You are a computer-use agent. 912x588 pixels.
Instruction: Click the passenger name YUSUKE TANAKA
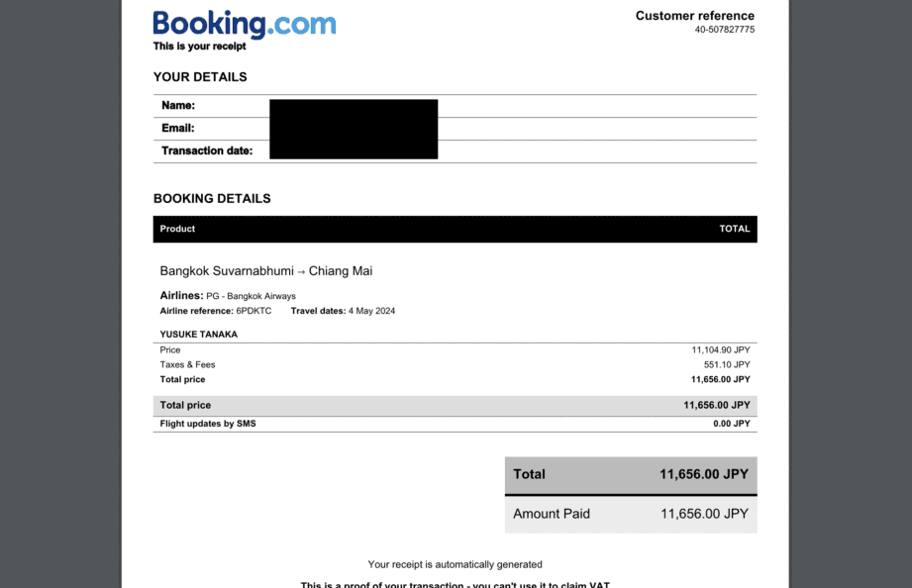pyautogui.click(x=199, y=335)
